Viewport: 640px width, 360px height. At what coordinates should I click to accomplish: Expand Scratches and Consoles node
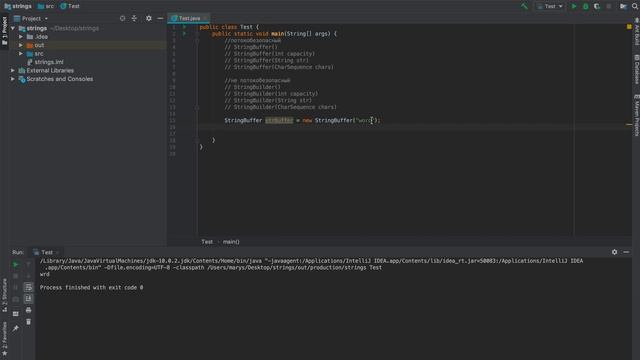13,79
